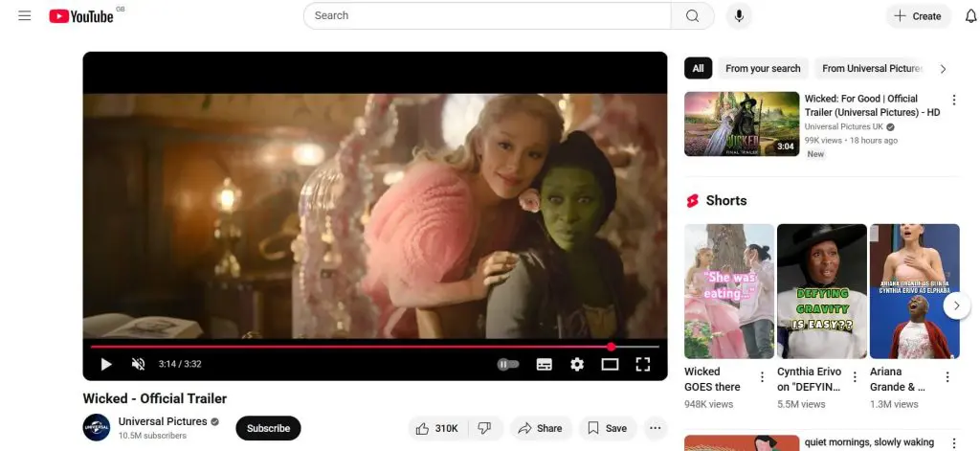Screen dimensions: 980x451
Task: Toggle the autoplay switch
Action: pyautogui.click(x=508, y=364)
